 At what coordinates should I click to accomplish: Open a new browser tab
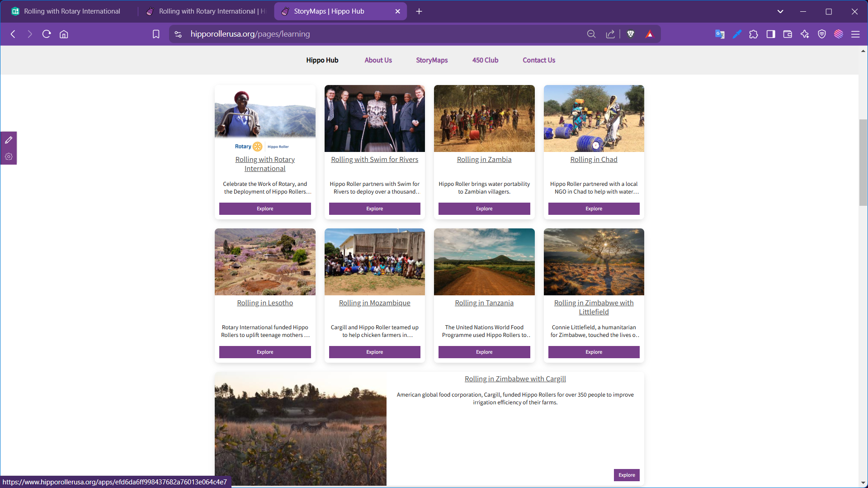419,11
